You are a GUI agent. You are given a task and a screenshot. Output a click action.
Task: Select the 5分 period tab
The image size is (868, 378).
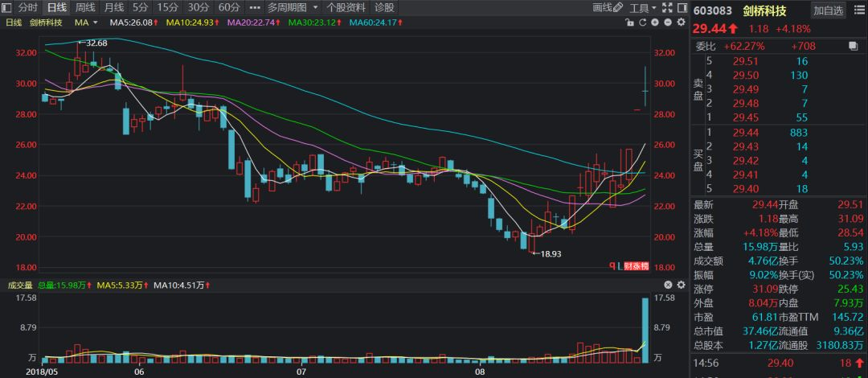[x=141, y=8]
